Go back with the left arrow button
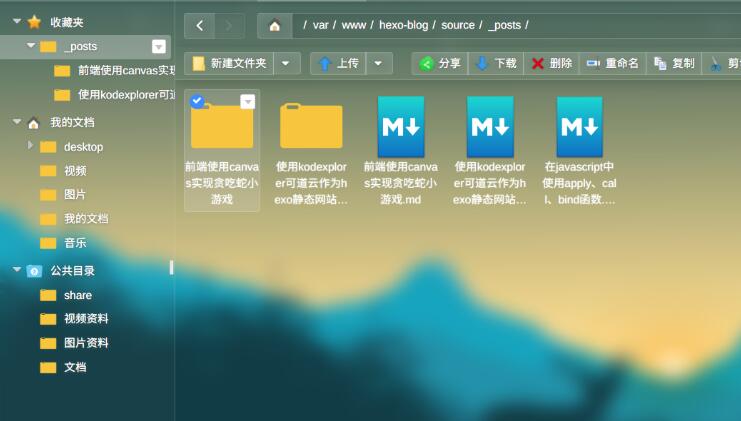 pyautogui.click(x=199, y=26)
